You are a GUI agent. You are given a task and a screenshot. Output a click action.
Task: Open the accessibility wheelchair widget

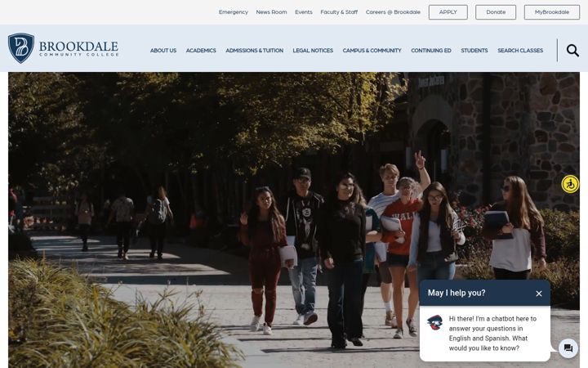pyautogui.click(x=570, y=184)
